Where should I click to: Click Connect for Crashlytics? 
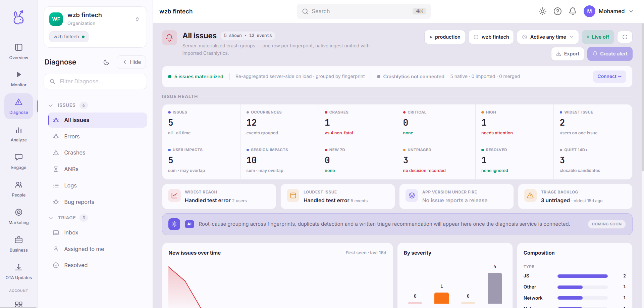(609, 77)
